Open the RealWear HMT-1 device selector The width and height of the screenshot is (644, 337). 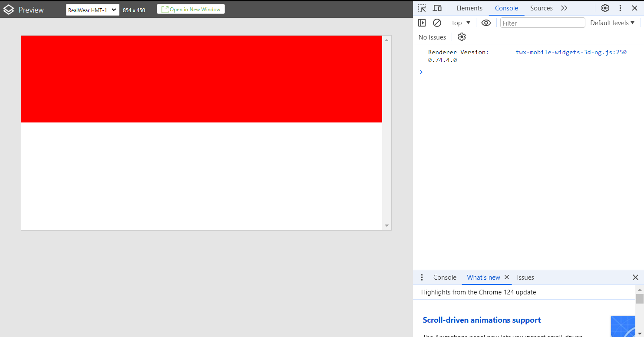tap(92, 9)
